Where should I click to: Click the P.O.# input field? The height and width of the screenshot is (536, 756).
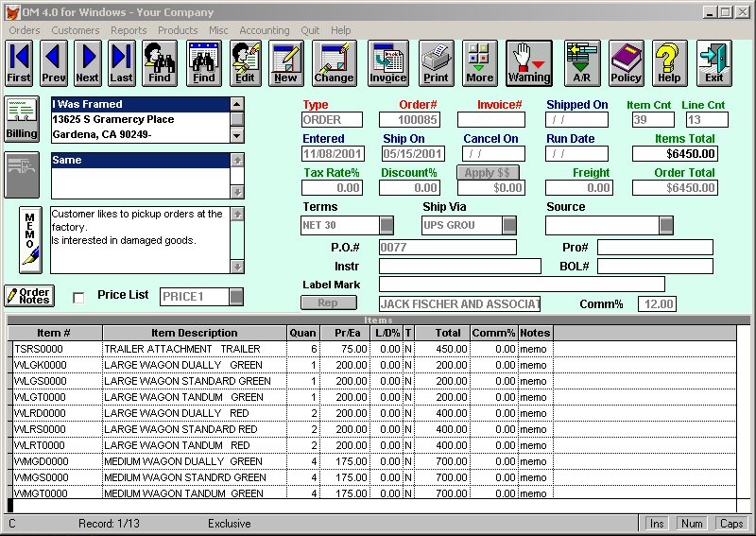447,248
